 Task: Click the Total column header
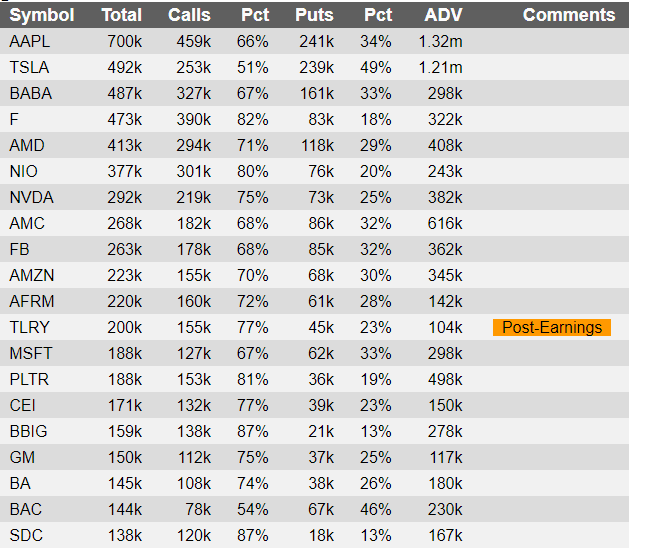click(122, 15)
